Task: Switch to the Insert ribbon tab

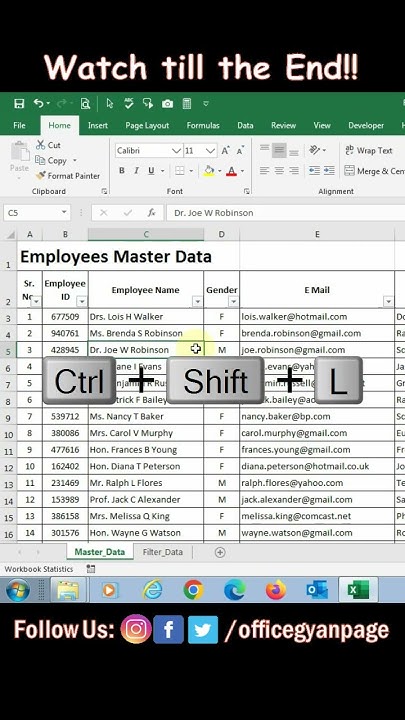Action: (98, 125)
